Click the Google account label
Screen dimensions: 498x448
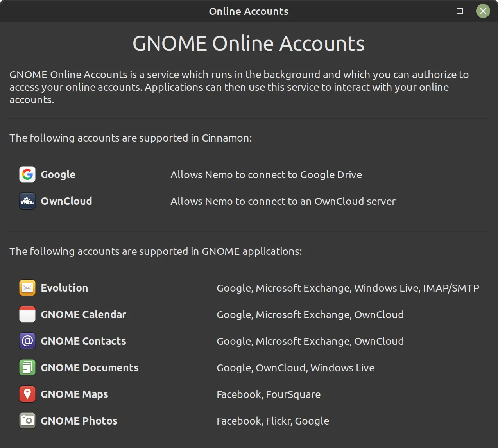(x=58, y=174)
